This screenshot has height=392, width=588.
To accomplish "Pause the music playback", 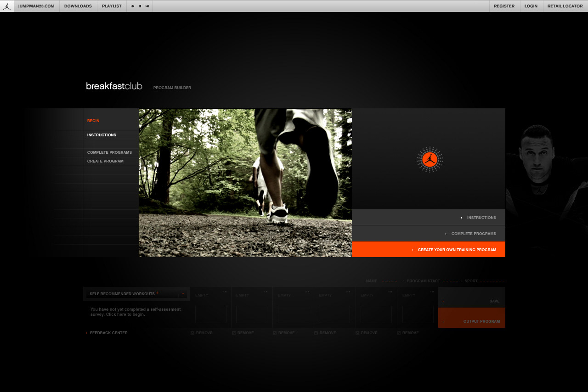I will pyautogui.click(x=140, y=6).
